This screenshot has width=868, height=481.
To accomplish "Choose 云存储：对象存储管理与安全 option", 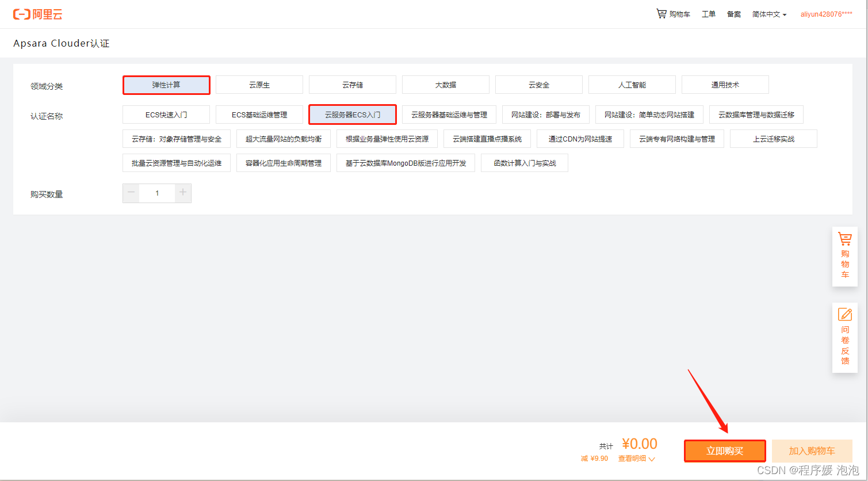I will [x=177, y=139].
